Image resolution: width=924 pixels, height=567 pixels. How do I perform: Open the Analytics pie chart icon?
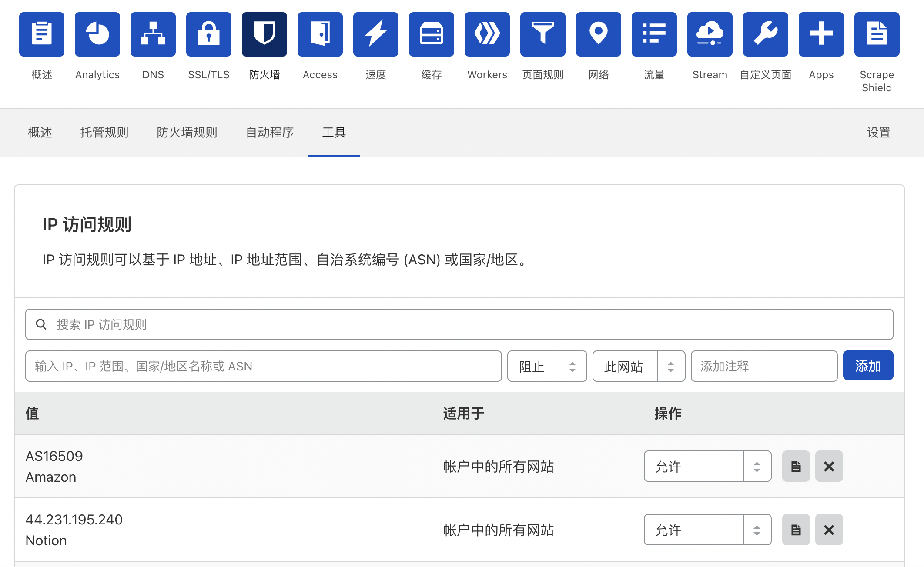tap(97, 34)
